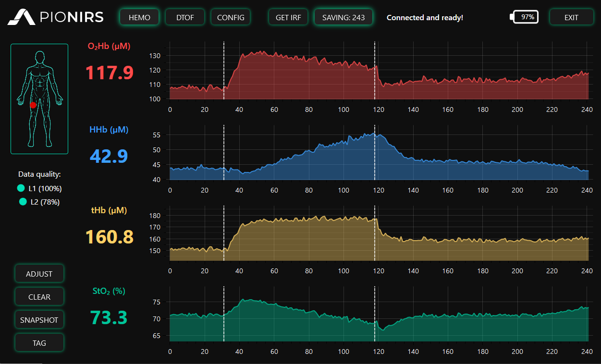Click the HHb (µM) label

[109, 129]
